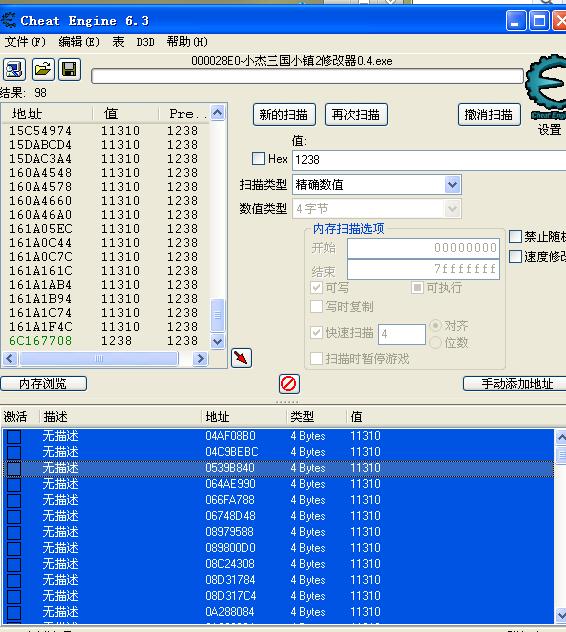Open the 文件(F) menu
The width and height of the screenshot is (566, 632).
(x=25, y=42)
